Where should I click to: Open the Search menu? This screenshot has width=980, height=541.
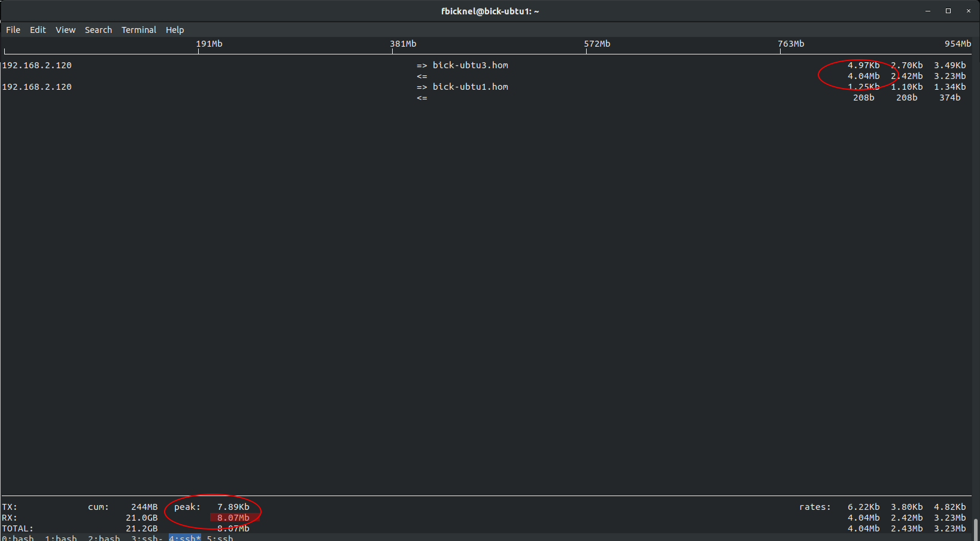[x=98, y=30]
